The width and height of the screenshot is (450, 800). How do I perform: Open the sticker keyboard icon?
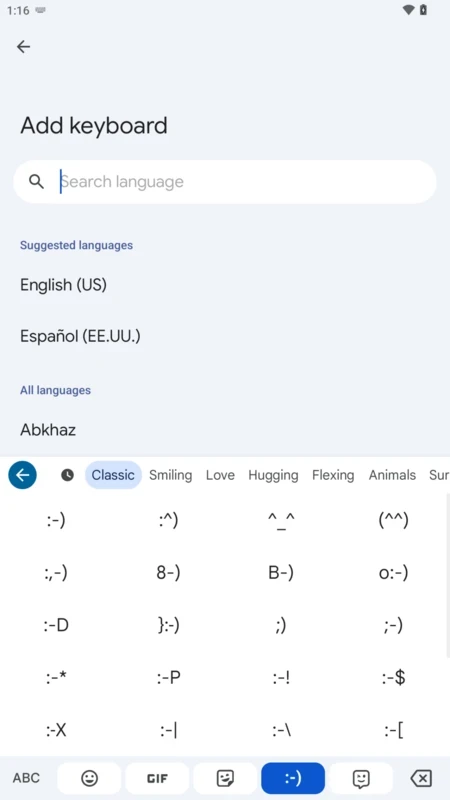(x=225, y=778)
